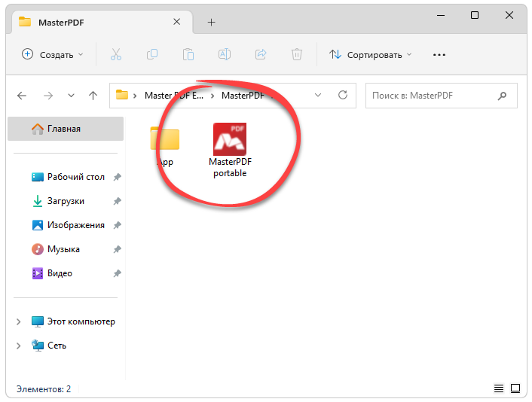Click the search field Поиск в: MasterPDF
532x402 pixels.
coord(441,96)
